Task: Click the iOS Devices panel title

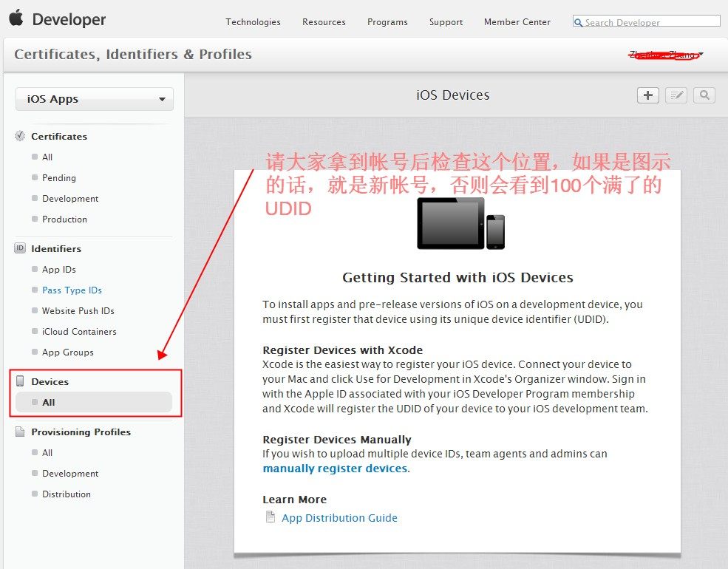Action: tap(452, 95)
